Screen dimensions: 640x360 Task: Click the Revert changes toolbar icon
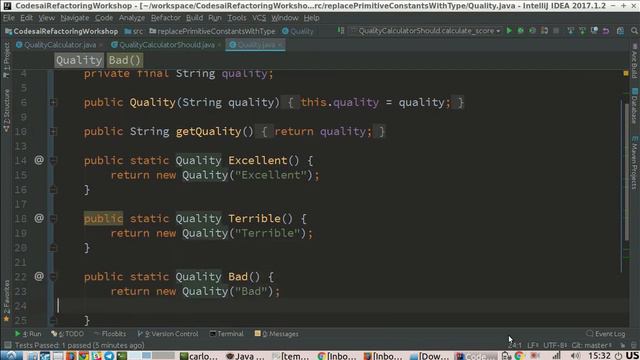tap(606, 31)
